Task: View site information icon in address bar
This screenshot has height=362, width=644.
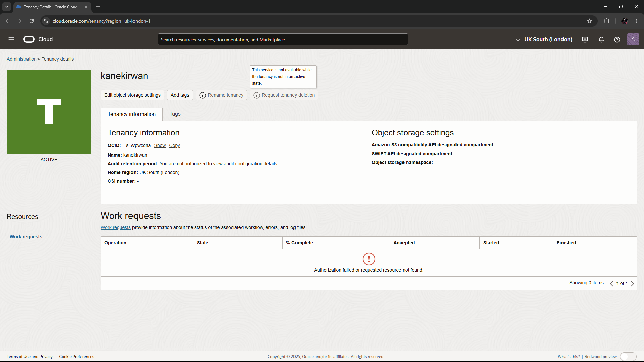Action: [x=46, y=21]
